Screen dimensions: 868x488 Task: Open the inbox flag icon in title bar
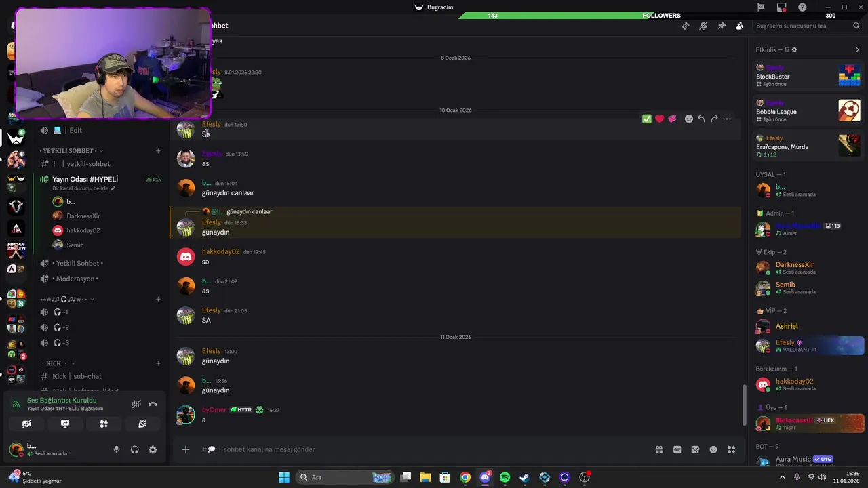click(x=761, y=7)
